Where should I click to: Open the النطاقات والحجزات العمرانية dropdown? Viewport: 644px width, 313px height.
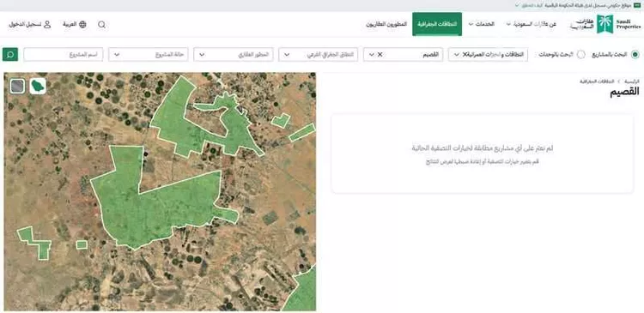tap(488, 55)
